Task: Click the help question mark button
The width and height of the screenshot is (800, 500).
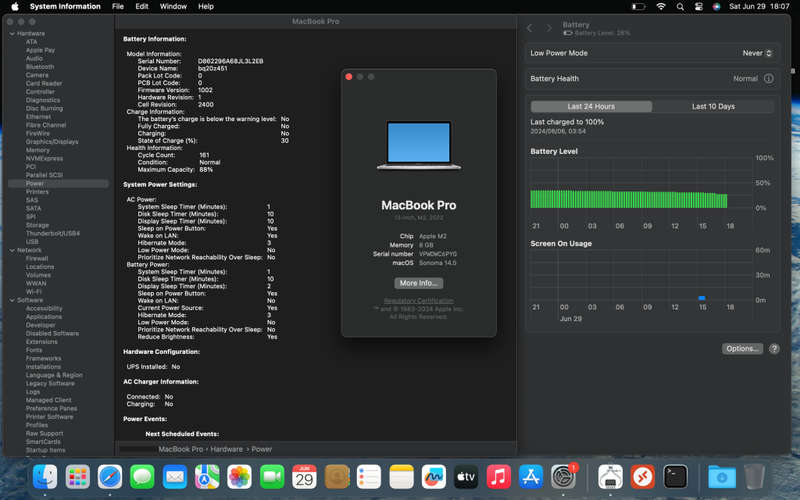Action: point(774,348)
